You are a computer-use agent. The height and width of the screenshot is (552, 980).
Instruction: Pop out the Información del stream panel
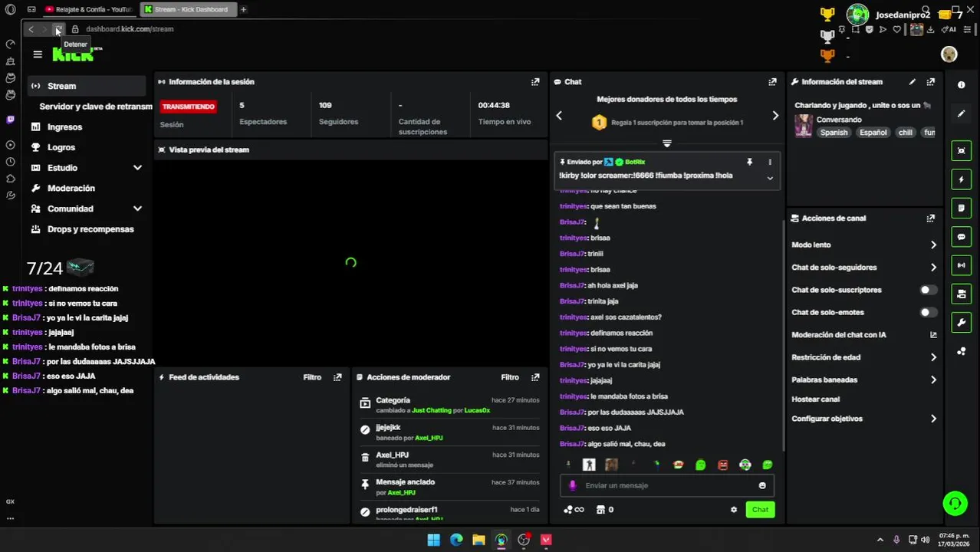tap(930, 82)
